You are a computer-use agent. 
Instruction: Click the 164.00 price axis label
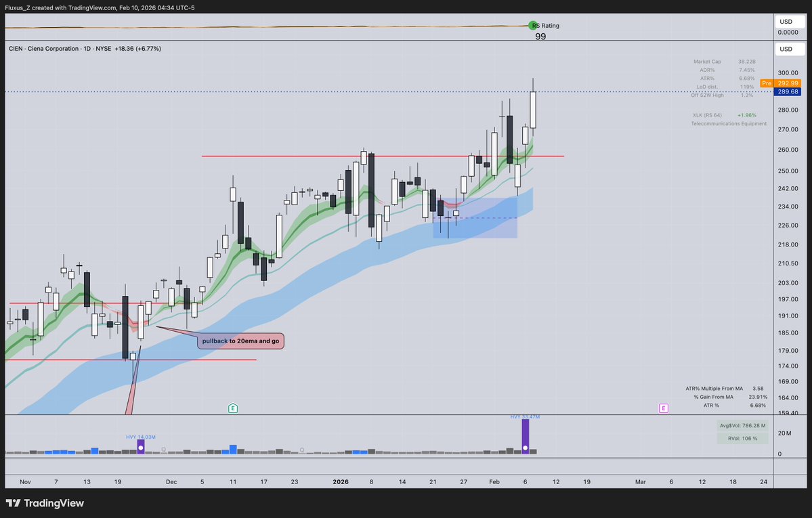click(x=788, y=398)
